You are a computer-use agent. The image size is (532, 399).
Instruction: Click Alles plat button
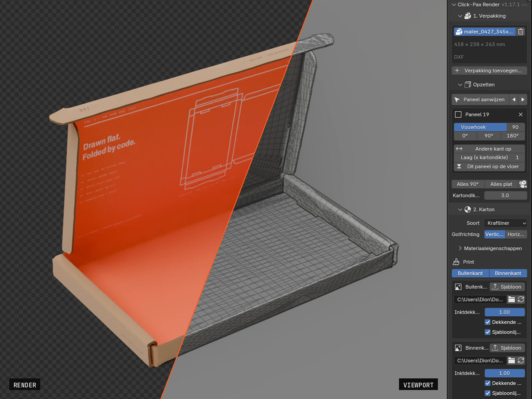(501, 184)
